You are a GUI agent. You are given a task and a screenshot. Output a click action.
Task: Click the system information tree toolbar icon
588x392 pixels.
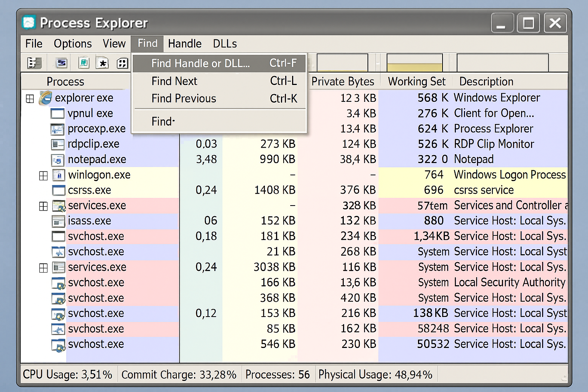[x=34, y=63]
